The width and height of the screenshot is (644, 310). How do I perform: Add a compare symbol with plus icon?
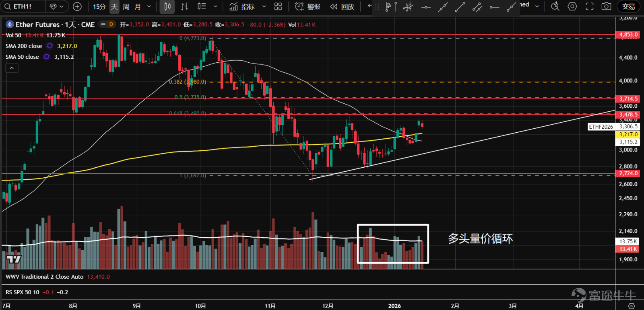point(77,6)
